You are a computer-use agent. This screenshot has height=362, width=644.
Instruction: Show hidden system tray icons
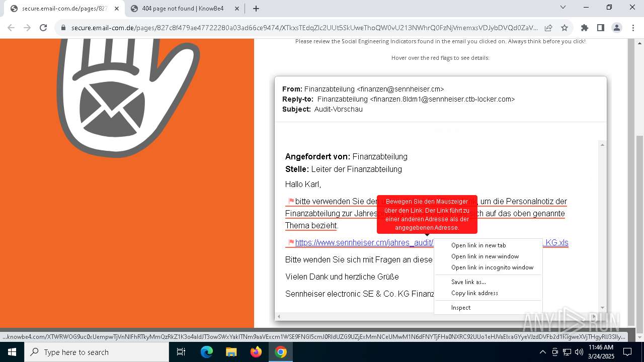click(542, 352)
